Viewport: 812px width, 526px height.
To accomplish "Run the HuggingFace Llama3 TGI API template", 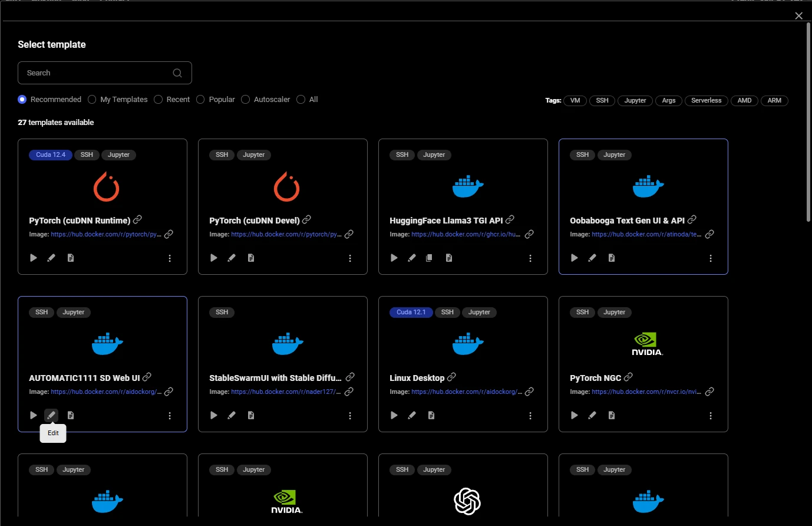I will click(394, 258).
